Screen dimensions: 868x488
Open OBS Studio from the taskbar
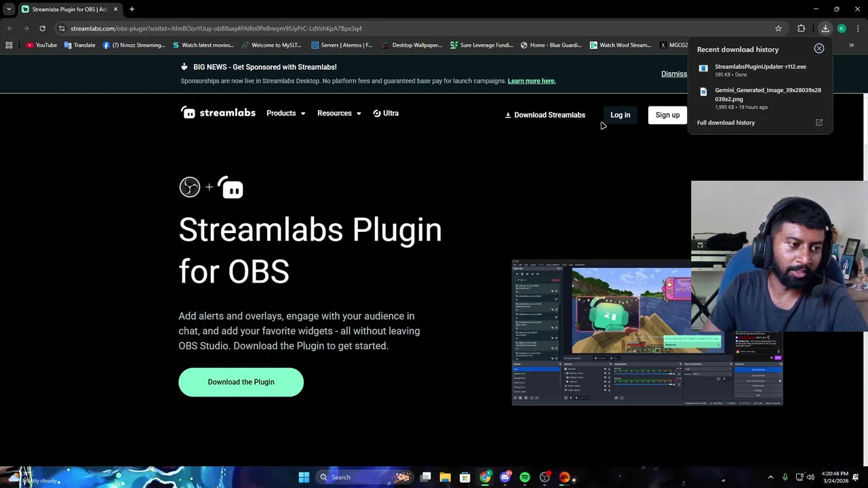[x=545, y=477]
